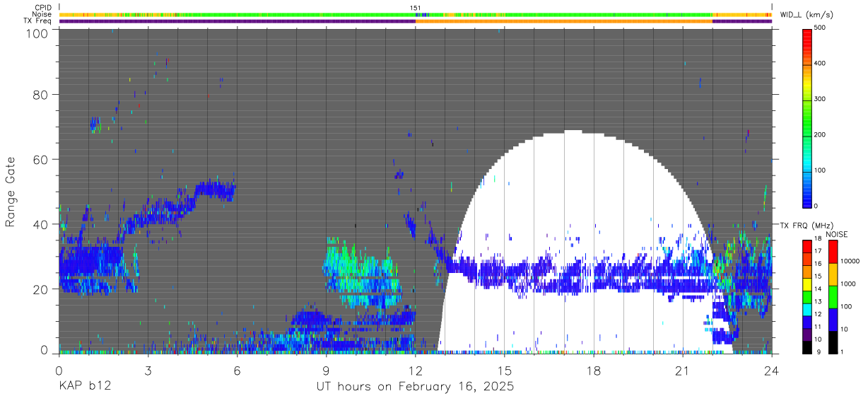
Task: Click the TX Freq label at top left
Action: coord(38,21)
